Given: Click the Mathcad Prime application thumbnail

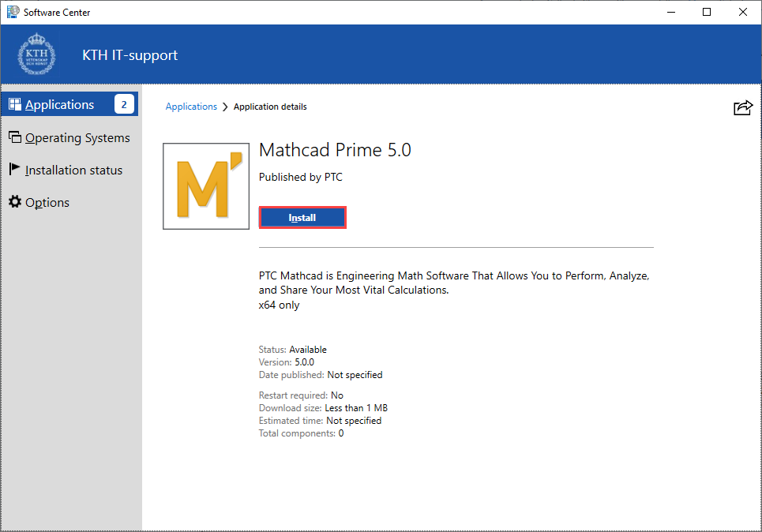Looking at the screenshot, I should [x=206, y=186].
